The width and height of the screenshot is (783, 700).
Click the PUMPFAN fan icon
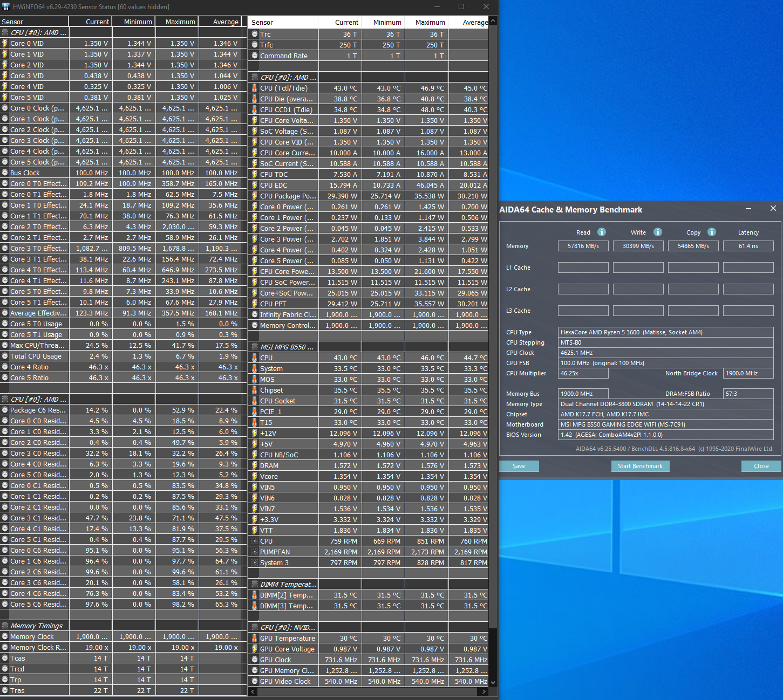[255, 552]
